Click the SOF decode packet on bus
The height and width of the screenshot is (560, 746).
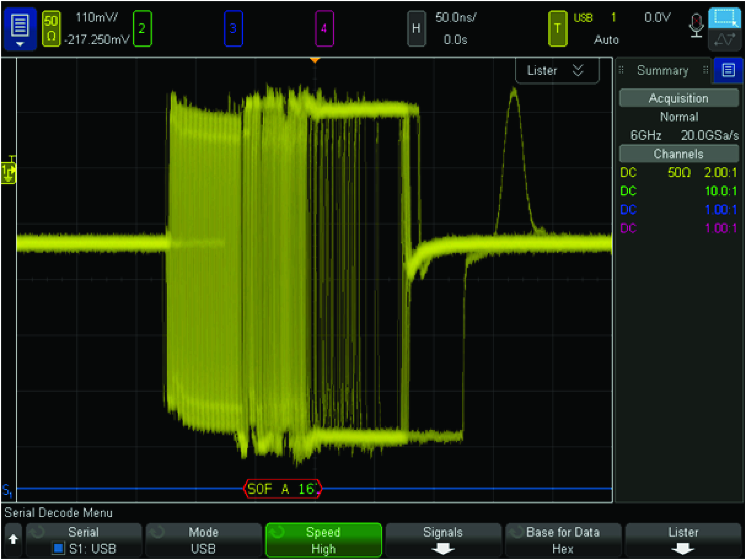tap(283, 488)
